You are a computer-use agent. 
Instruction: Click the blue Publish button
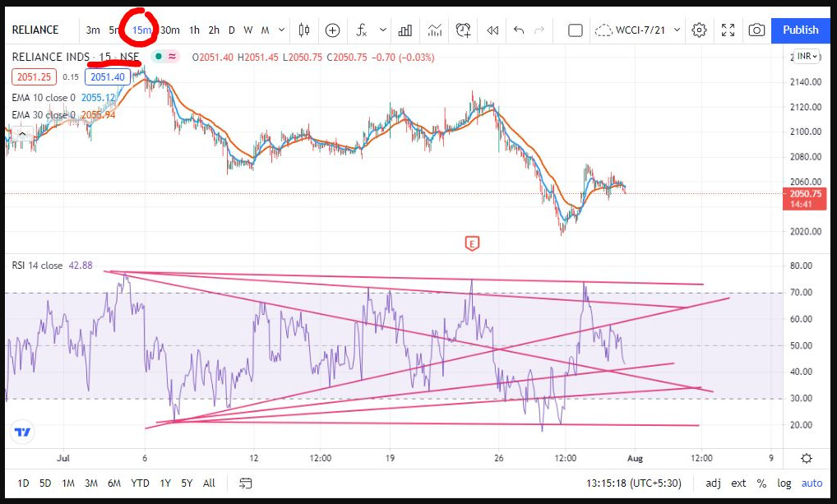[800, 30]
